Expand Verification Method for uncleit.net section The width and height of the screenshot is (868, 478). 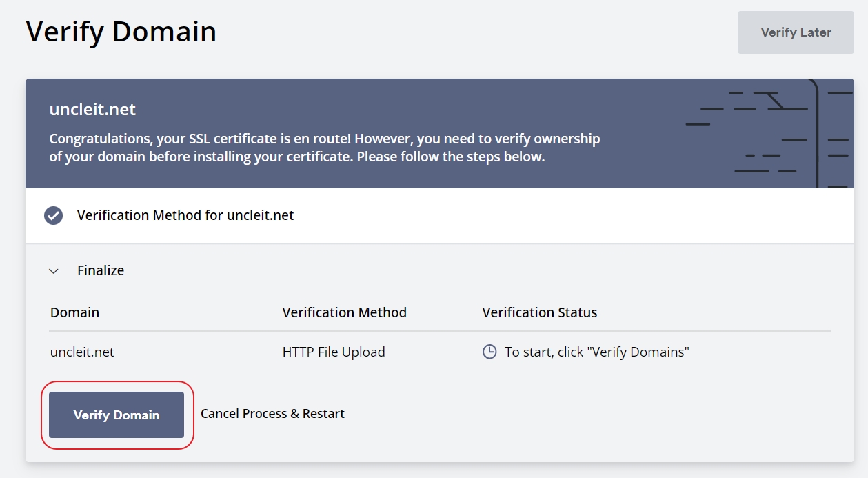pos(185,216)
